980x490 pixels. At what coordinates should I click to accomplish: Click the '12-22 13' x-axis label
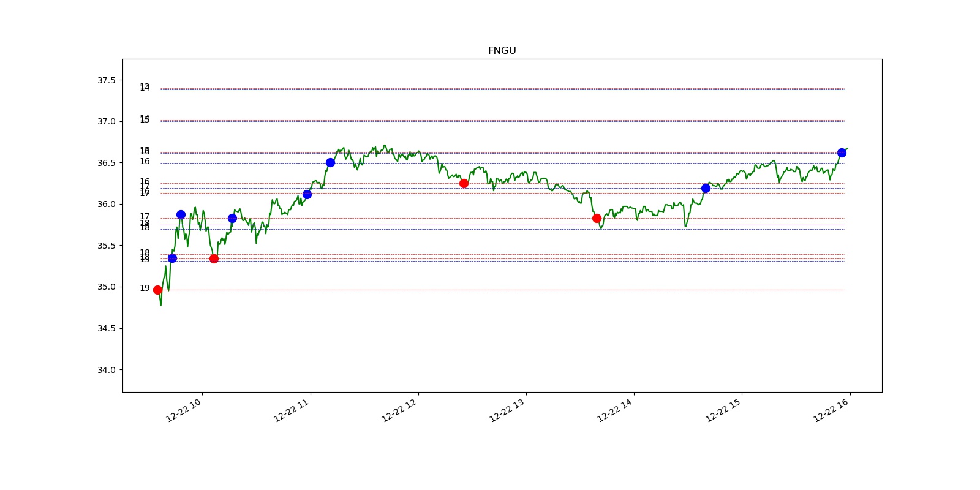[x=507, y=410]
